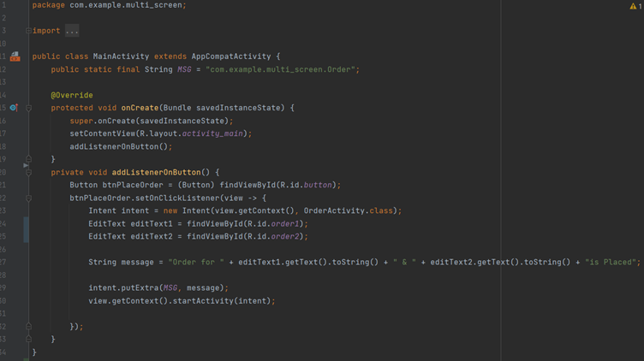Click the override gutter icon next to onCreate

point(15,108)
